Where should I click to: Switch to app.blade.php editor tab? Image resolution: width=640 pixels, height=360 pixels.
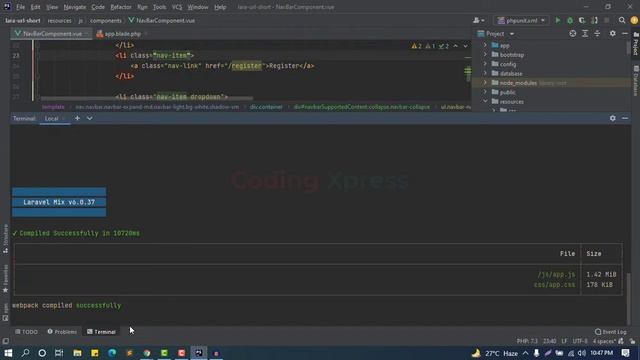pos(122,34)
